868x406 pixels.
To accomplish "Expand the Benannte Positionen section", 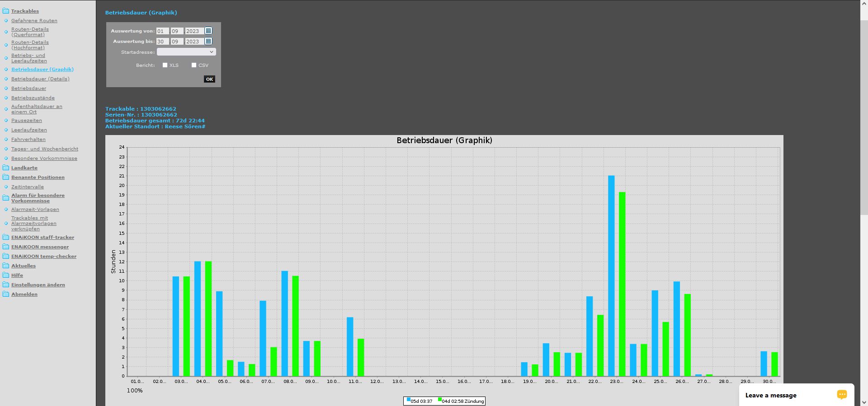I will (38, 177).
